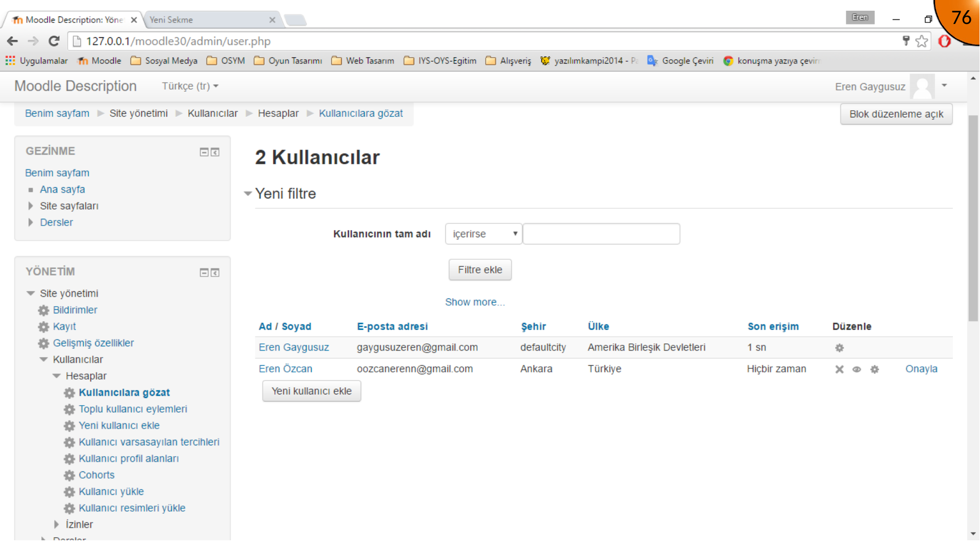This screenshot has height=551, width=980.
Task: Open Eren Özcan profile link
Action: pyautogui.click(x=285, y=369)
